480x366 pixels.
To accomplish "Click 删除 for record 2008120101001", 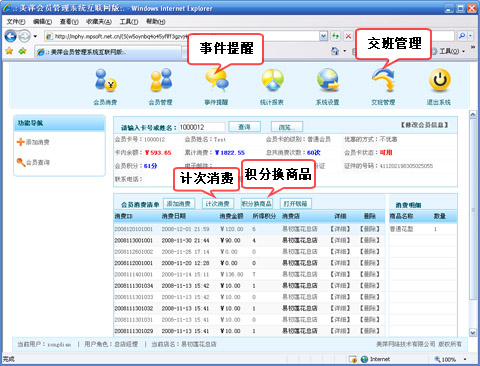I will click(370, 229).
